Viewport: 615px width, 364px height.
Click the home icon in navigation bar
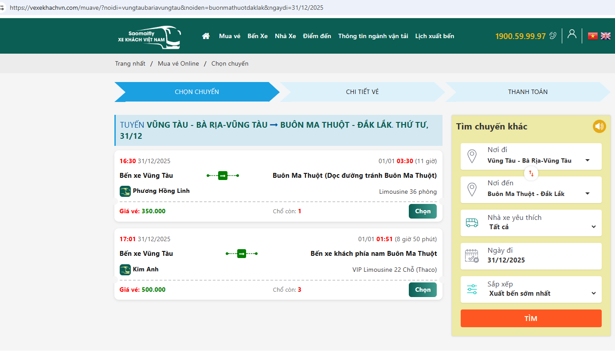206,36
